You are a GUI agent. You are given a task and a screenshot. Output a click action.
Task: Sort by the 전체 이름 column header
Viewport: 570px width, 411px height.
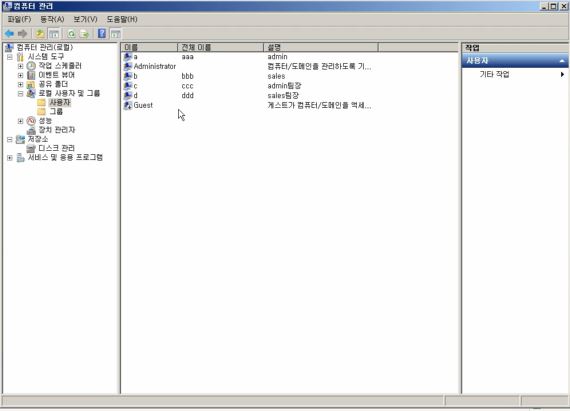coord(220,47)
